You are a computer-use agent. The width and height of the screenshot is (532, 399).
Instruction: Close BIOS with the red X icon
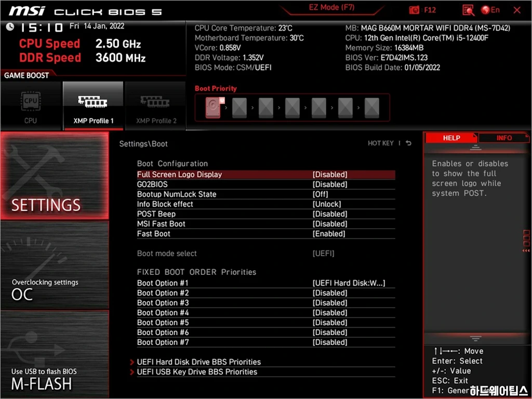[517, 10]
